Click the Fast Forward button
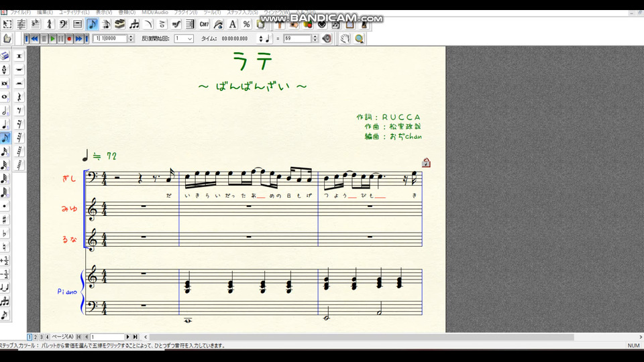Viewport: 644px width, 362px height. [78, 39]
